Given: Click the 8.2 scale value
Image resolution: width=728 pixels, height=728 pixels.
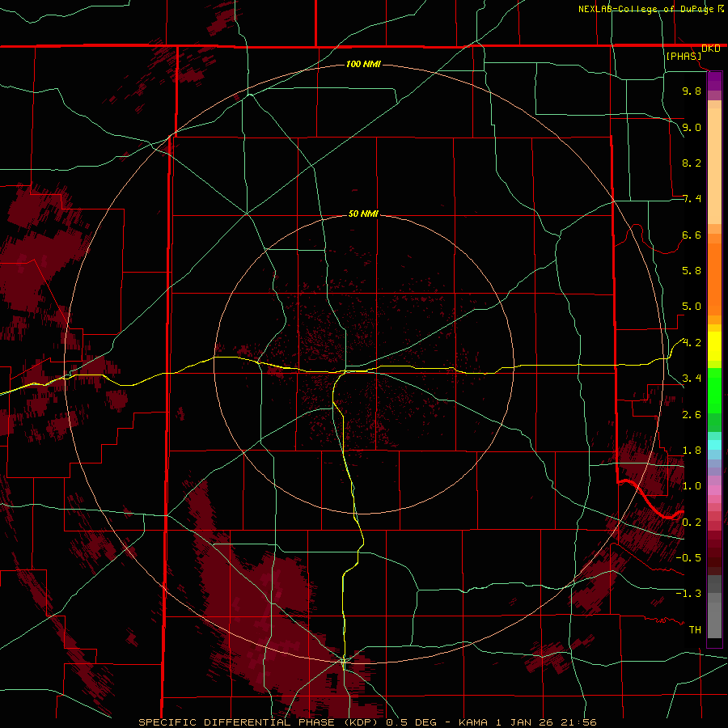Looking at the screenshot, I should [x=692, y=163].
